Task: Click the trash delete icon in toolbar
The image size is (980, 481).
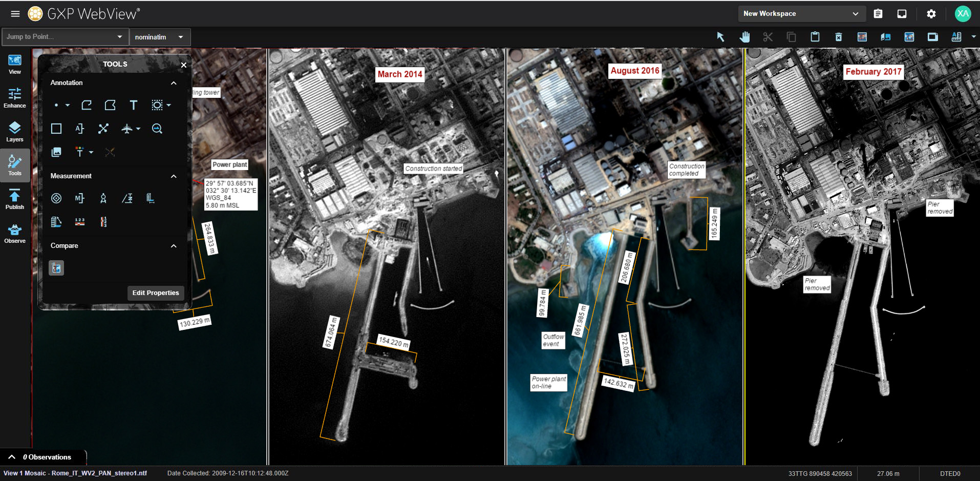Action: [838, 37]
